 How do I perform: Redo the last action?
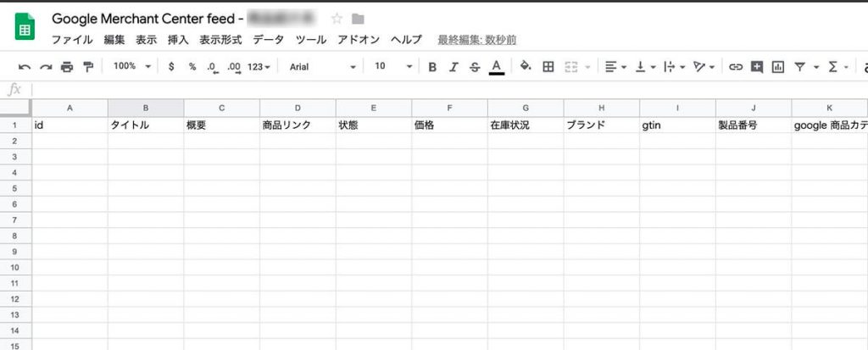coord(46,67)
